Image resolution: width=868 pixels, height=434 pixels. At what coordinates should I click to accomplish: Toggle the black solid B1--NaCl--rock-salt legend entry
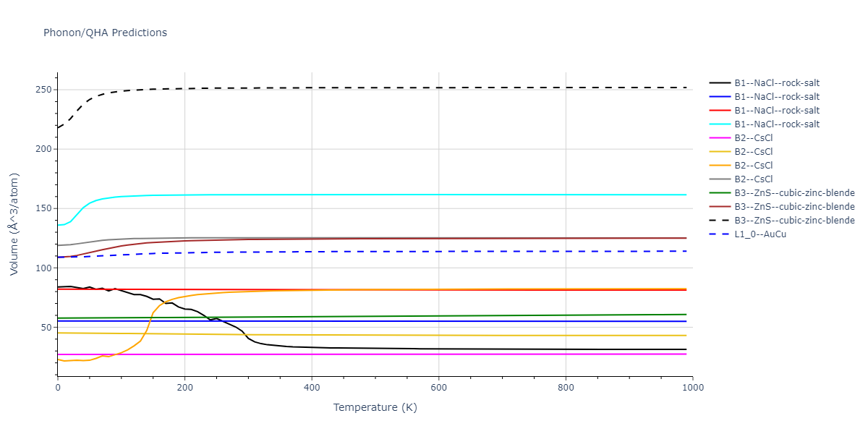click(x=776, y=83)
